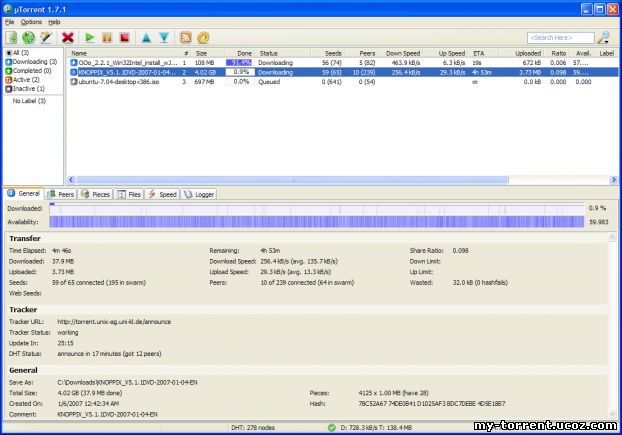Open the File menu

10,22
